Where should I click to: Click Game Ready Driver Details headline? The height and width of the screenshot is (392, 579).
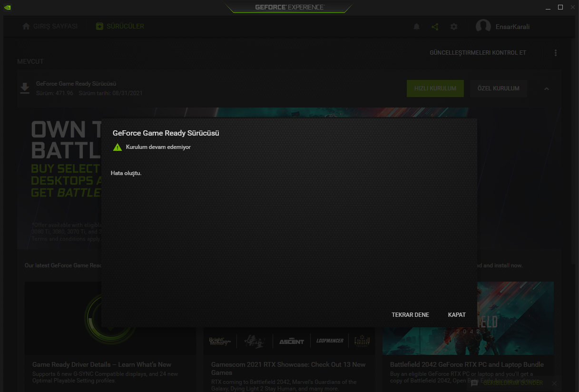tap(102, 364)
